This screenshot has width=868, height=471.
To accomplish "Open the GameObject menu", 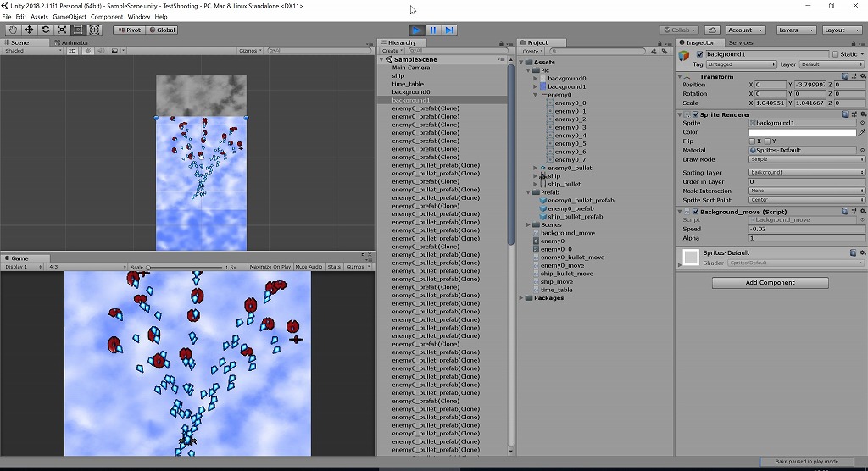I will (70, 17).
